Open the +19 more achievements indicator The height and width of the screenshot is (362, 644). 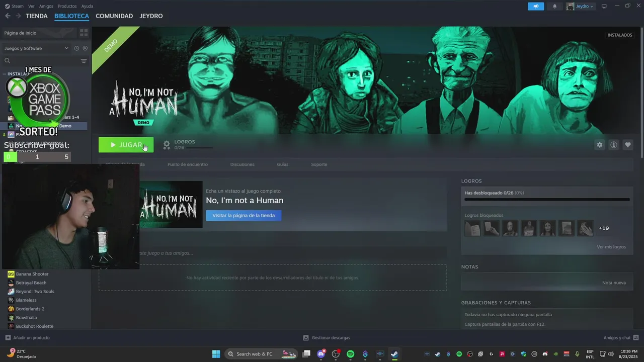[604, 228]
